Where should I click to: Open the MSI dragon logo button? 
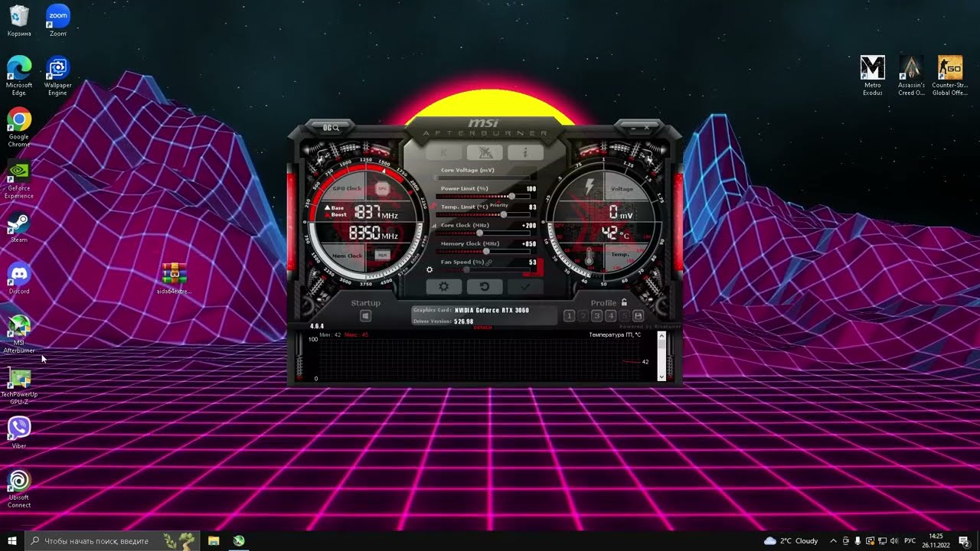point(485,152)
